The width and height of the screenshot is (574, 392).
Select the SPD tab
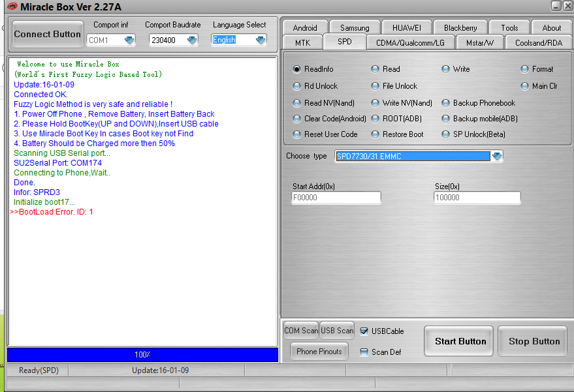345,42
